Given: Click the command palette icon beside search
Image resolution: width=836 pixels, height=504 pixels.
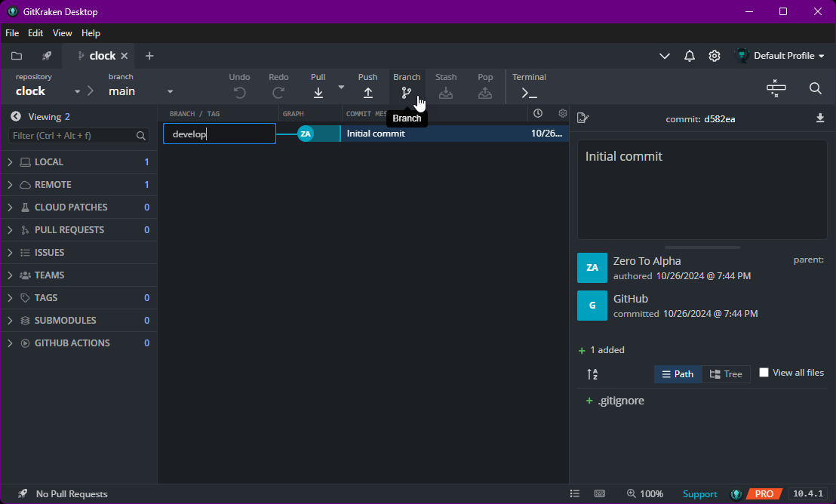Looking at the screenshot, I should click(776, 88).
